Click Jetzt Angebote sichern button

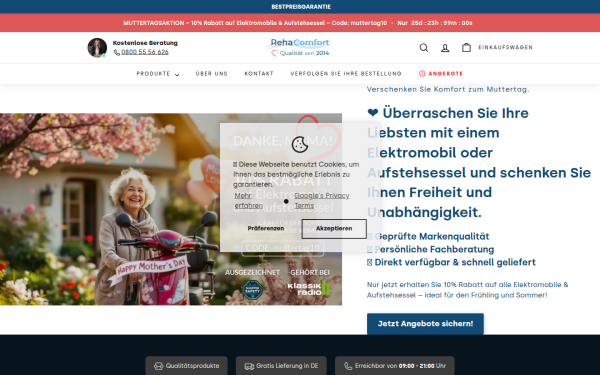(425, 324)
